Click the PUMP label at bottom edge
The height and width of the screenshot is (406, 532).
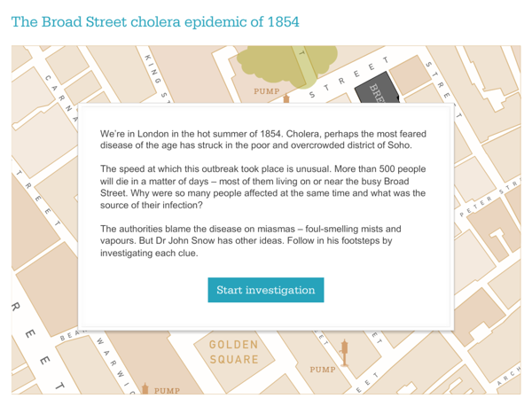click(x=167, y=391)
